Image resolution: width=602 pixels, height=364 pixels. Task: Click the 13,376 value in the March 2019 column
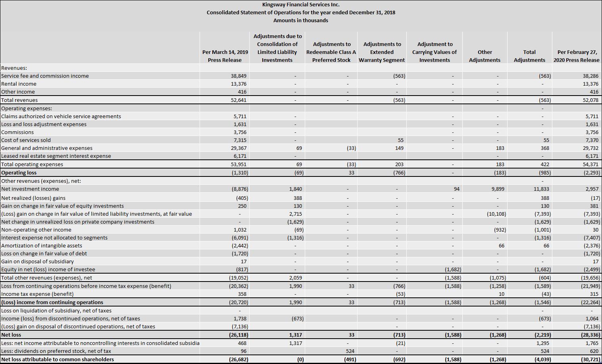[x=239, y=84]
